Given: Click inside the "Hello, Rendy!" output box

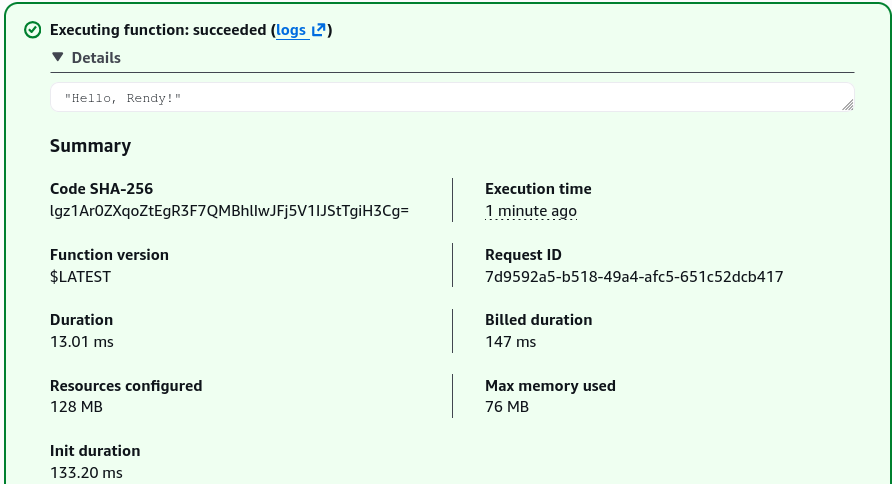Looking at the screenshot, I should click(452, 97).
